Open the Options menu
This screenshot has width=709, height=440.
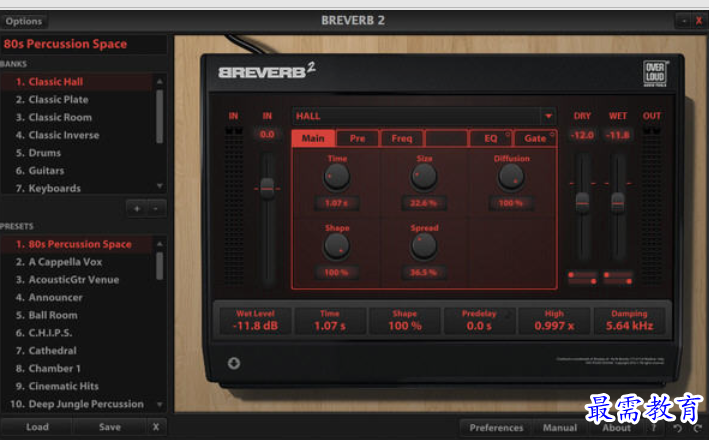24,21
